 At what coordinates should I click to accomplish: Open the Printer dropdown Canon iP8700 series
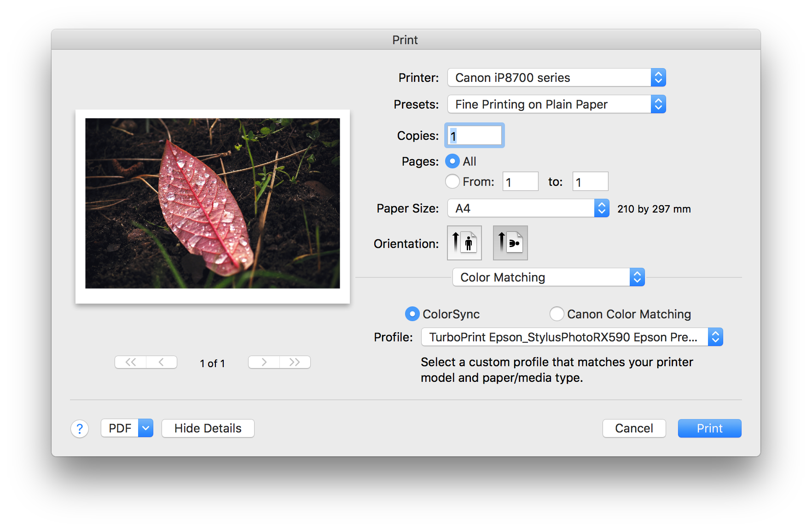click(x=557, y=77)
